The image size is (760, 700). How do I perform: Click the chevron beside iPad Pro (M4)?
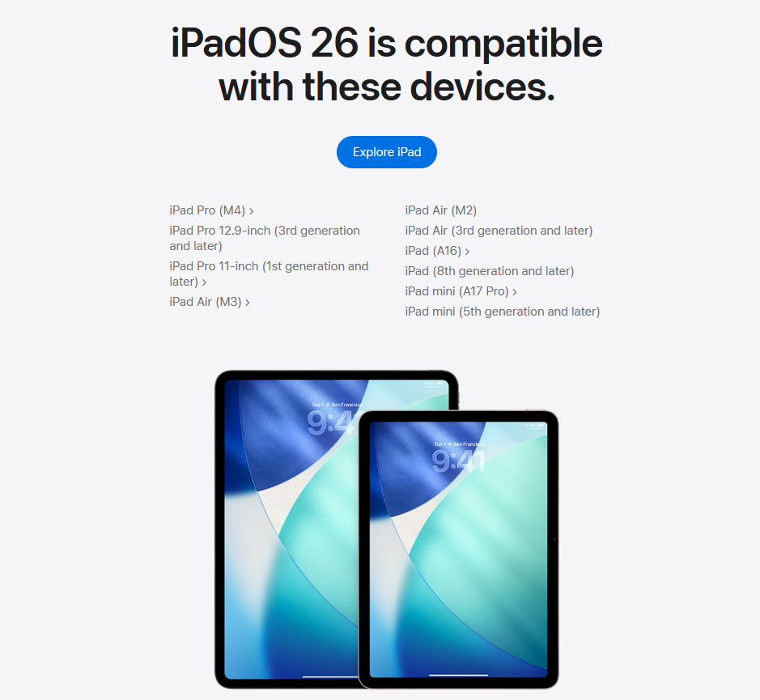coord(251,211)
